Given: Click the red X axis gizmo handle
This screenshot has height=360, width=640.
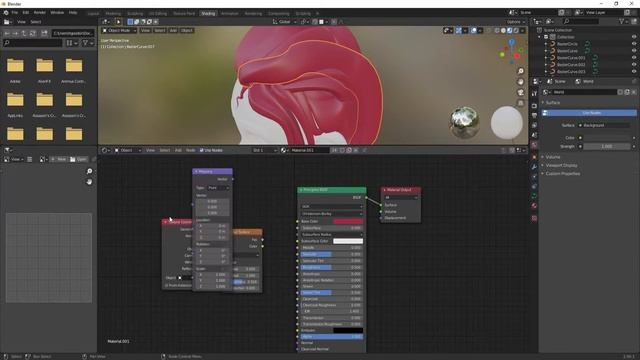Looking at the screenshot, I should click(517, 56).
